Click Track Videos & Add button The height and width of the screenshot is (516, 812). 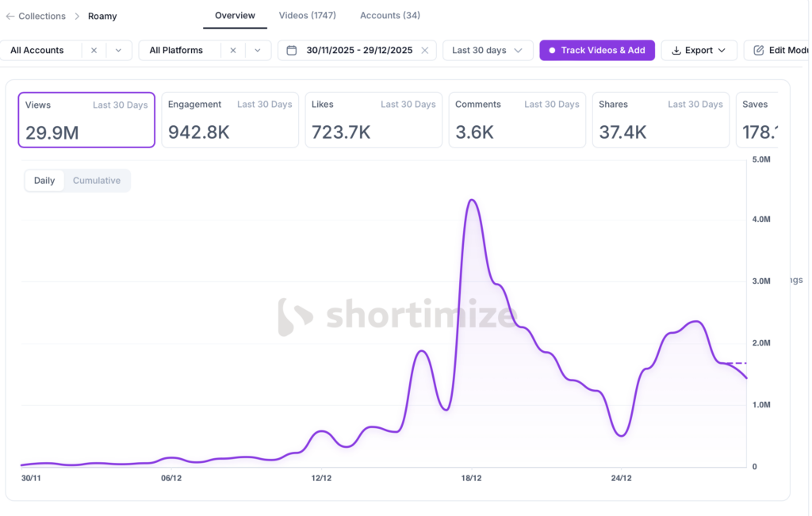597,50
